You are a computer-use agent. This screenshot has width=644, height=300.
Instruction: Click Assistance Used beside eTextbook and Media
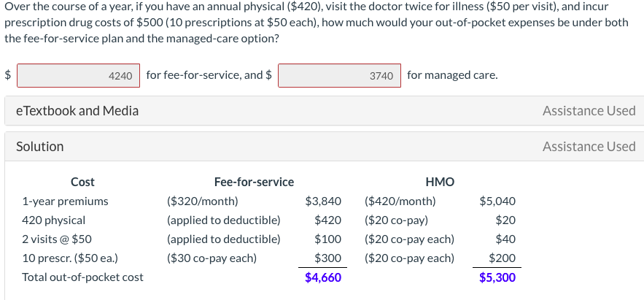tap(589, 111)
